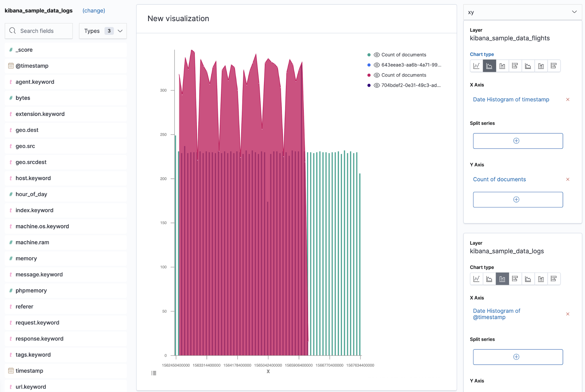This screenshot has width=585, height=392.
Task: Click the New visualization title
Action: point(178,19)
